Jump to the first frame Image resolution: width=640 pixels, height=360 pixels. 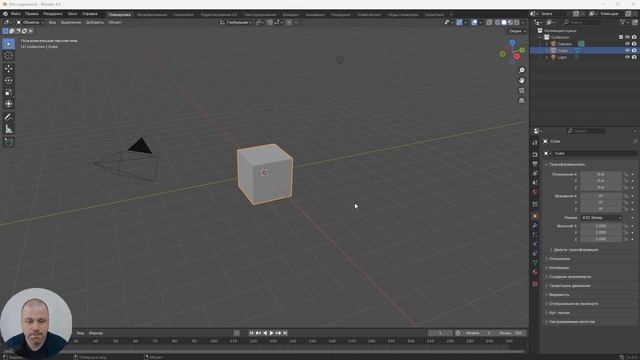click(x=251, y=333)
